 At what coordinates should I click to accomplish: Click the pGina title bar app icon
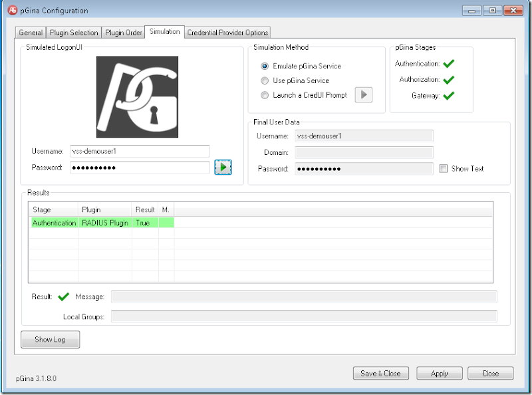pyautogui.click(x=12, y=10)
